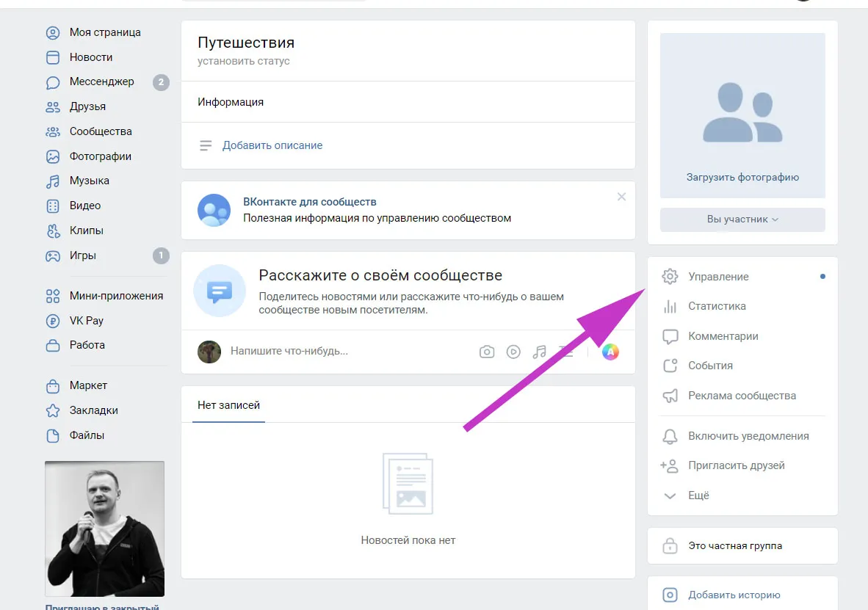This screenshot has height=610, width=868.
Task: Open Комментарии menu label
Action: coord(723,336)
